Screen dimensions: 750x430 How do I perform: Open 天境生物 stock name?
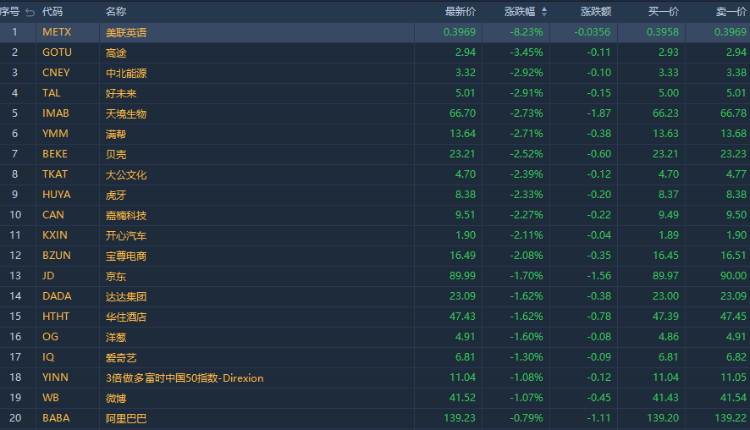pos(126,114)
